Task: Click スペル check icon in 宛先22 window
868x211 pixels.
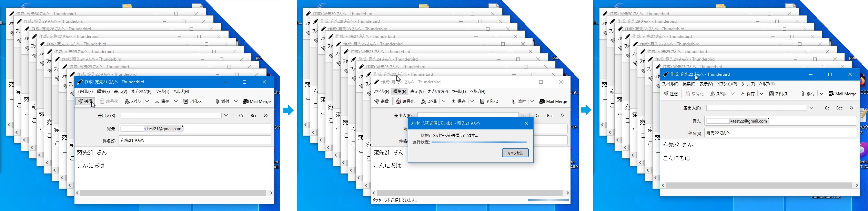Action: 718,94
